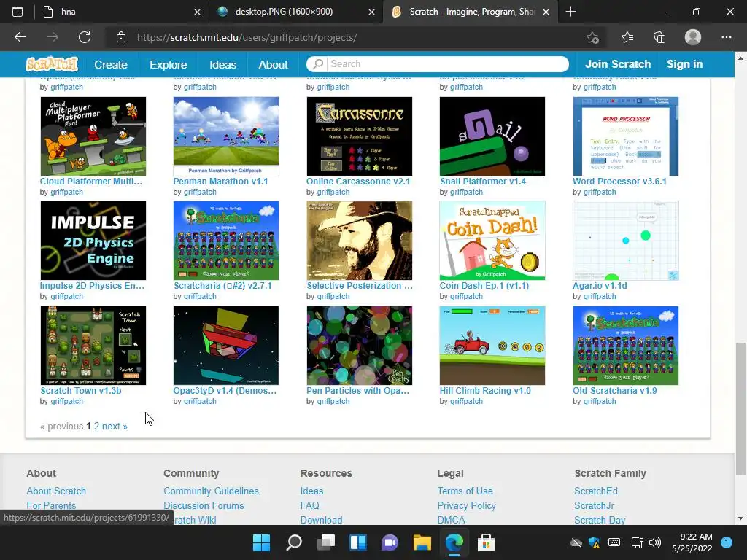Go to Ideas in navbar
This screenshot has width=747, height=560.
(x=222, y=64)
